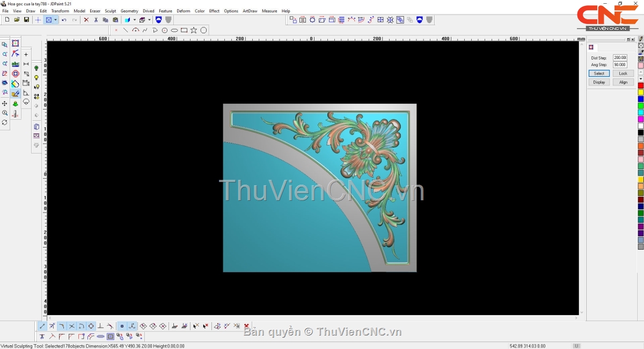Choose the red color swatch in palette

640,85
